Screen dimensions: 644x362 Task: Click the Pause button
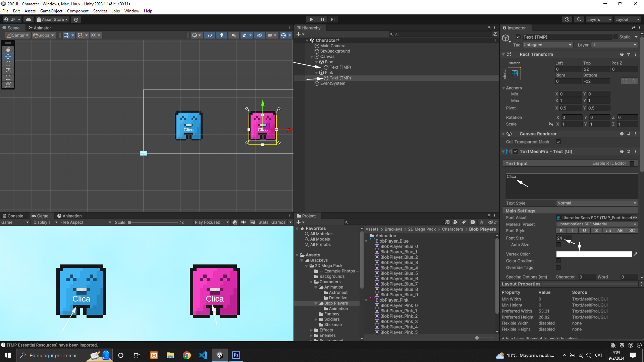coord(322,19)
